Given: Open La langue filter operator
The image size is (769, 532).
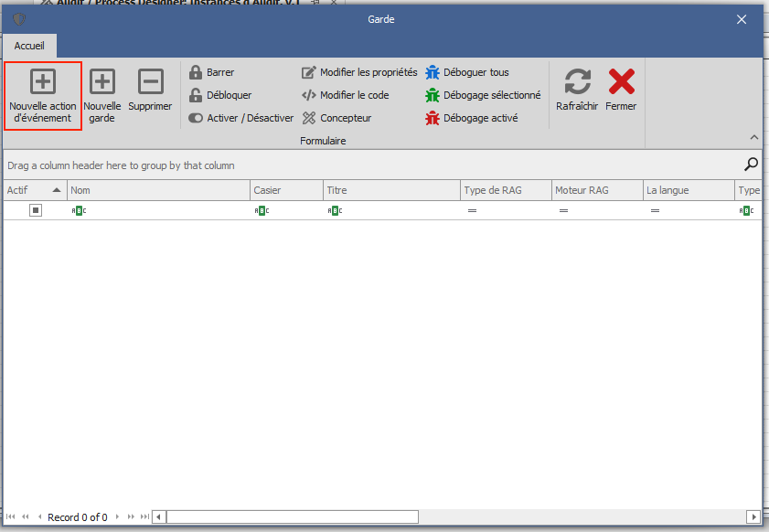Looking at the screenshot, I should pyautogui.click(x=656, y=210).
